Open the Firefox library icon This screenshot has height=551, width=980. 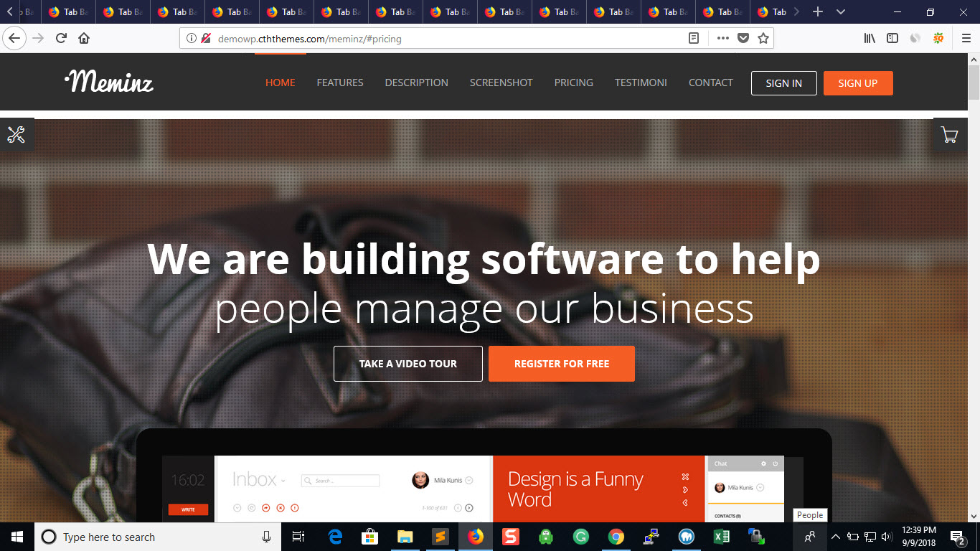coord(870,38)
